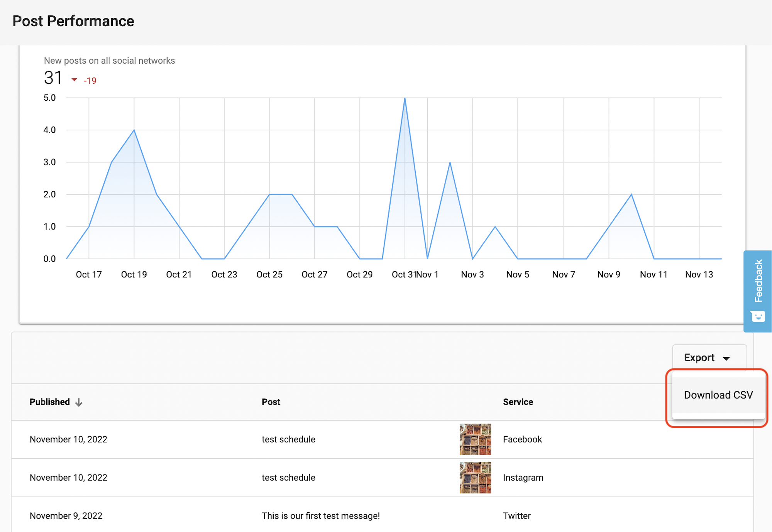
Task: Open the Facebook post thumbnail image
Action: tap(475, 439)
